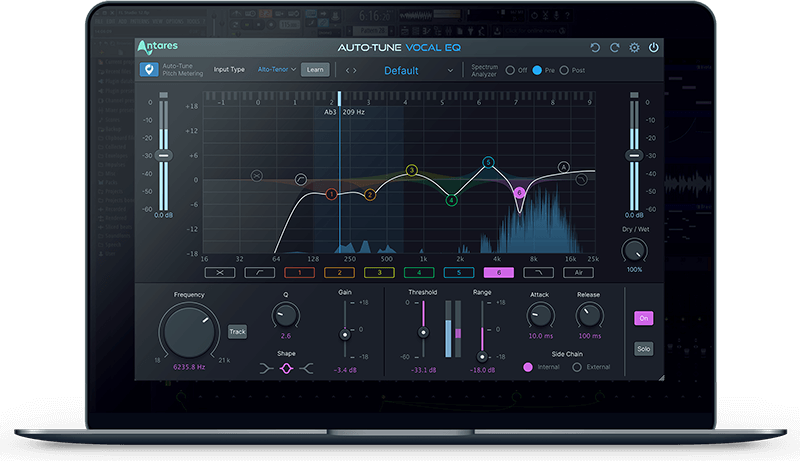The height and width of the screenshot is (461, 800).
Task: Select band node 4 on EQ graph
Action: 451,200
